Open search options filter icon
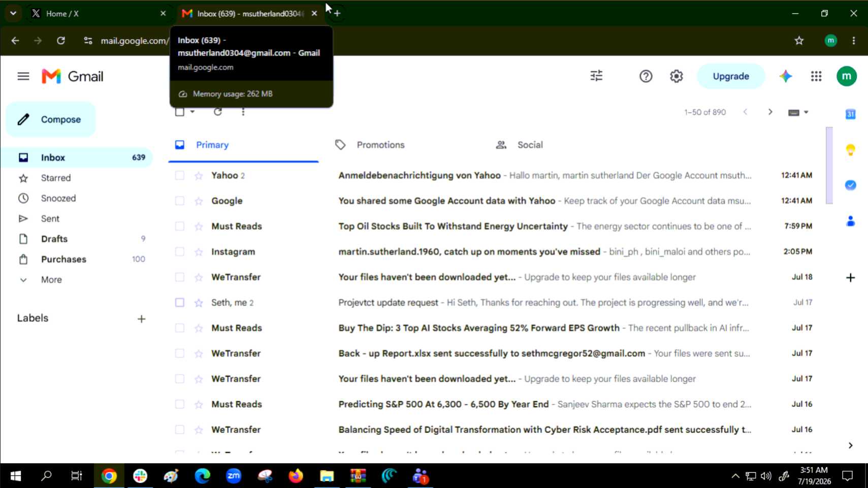This screenshot has height=488, width=868. [596, 76]
